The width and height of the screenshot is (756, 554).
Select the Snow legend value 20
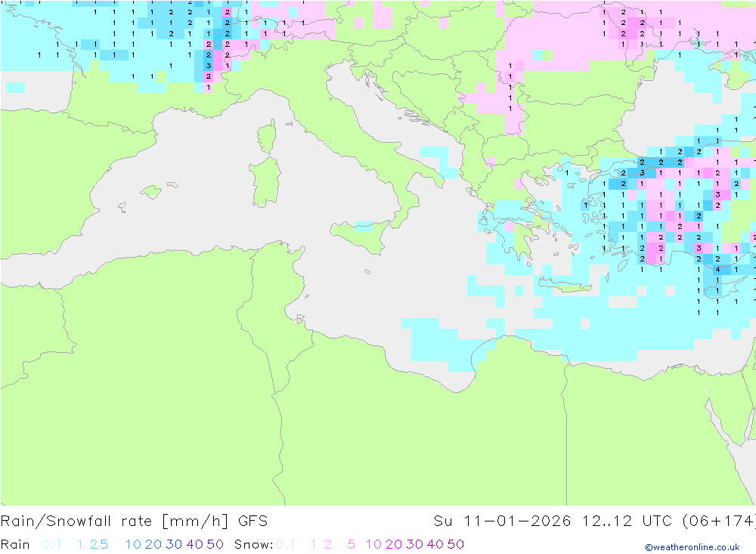(x=394, y=544)
